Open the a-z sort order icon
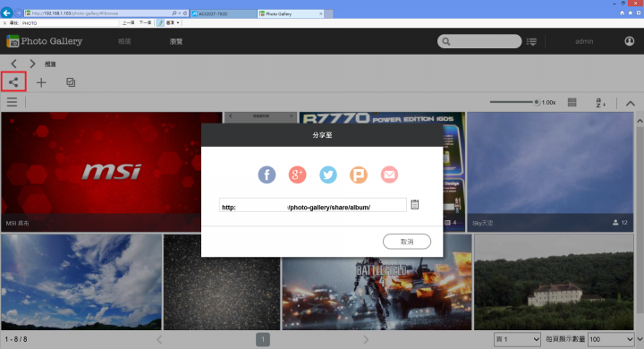Viewport: 644px width, 349px height. (x=600, y=103)
